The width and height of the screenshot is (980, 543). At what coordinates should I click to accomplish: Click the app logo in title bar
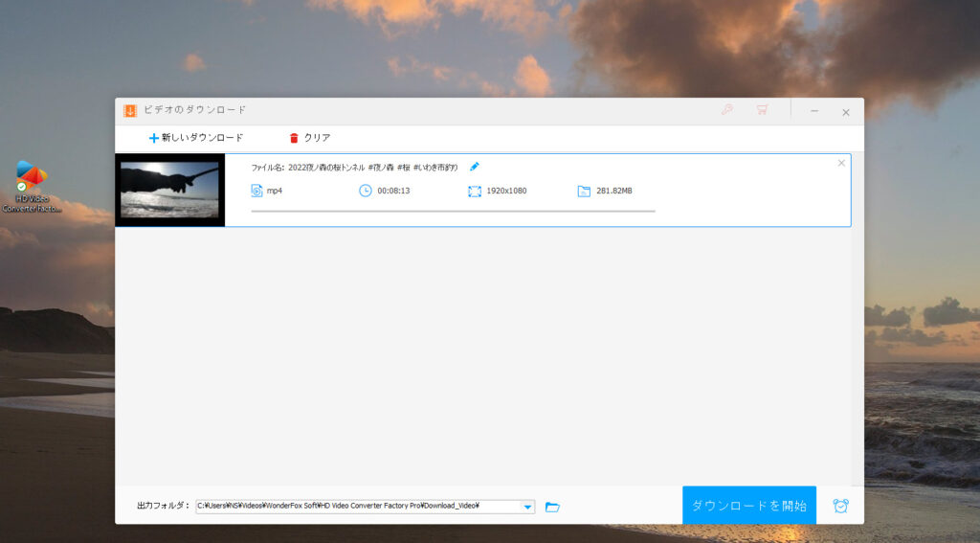point(129,110)
